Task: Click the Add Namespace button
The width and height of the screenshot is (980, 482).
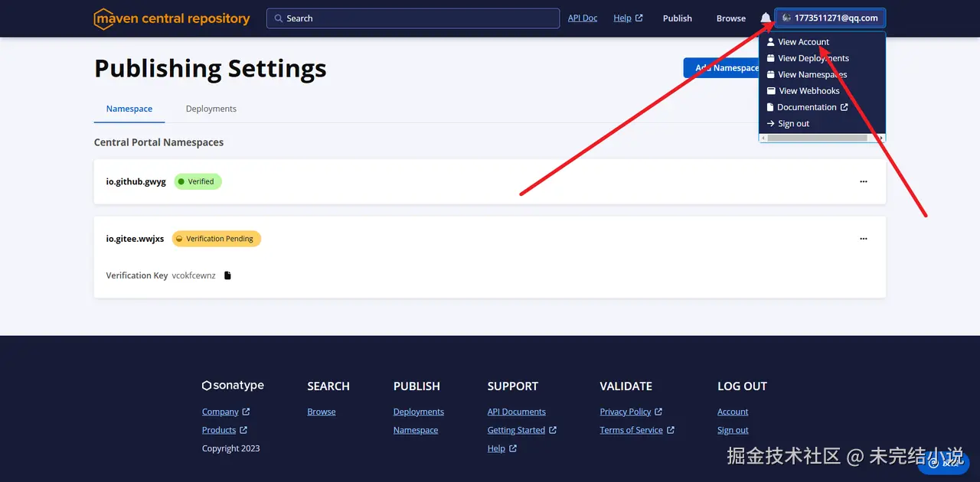Action: tap(721, 67)
